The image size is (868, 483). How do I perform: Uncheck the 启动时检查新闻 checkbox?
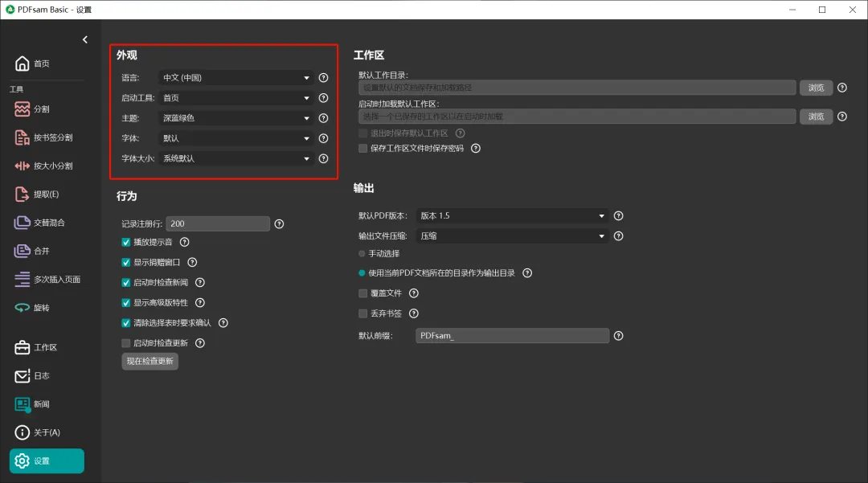pyautogui.click(x=126, y=283)
